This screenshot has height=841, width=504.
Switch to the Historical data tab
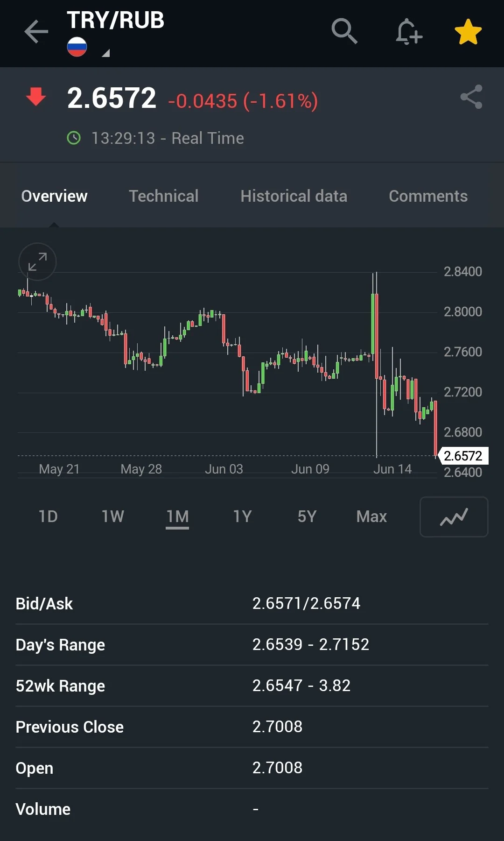click(294, 196)
